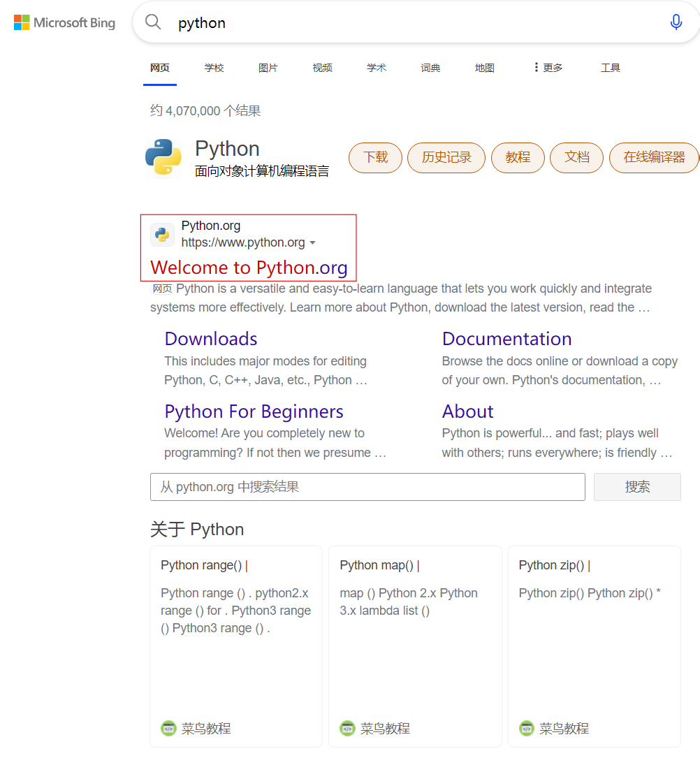700x758 pixels.
Task: Click the Python logo next to the title
Action: (x=163, y=157)
